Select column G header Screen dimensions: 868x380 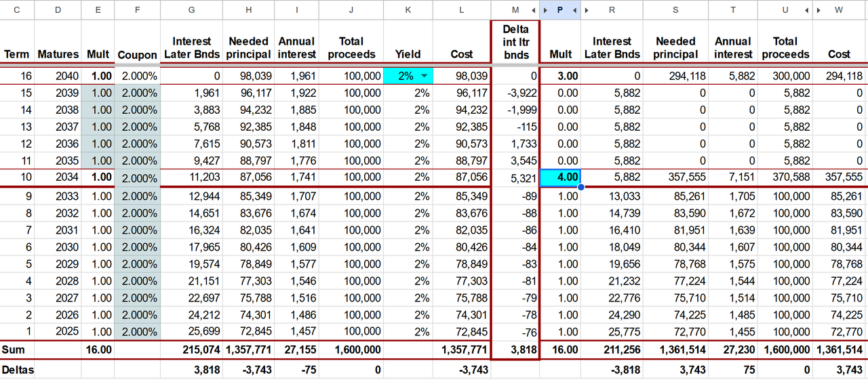(x=192, y=10)
